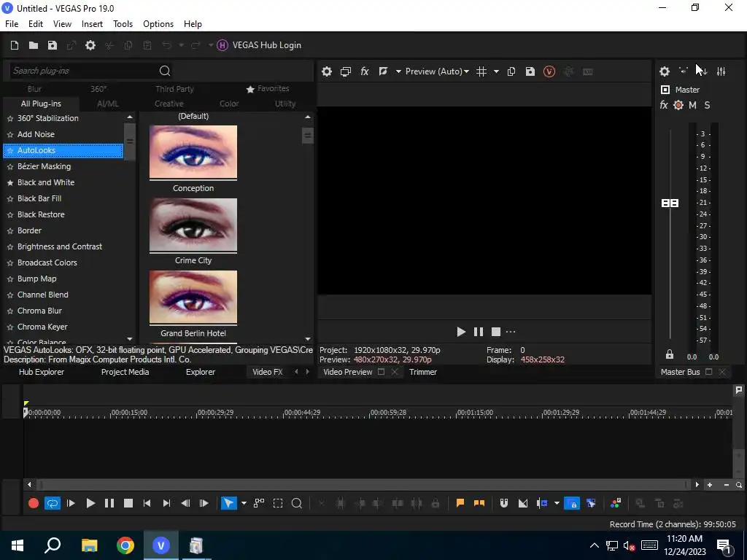Copy snapshot to clipboard in preview toolbar
This screenshot has width=747, height=560.
pyautogui.click(x=511, y=71)
